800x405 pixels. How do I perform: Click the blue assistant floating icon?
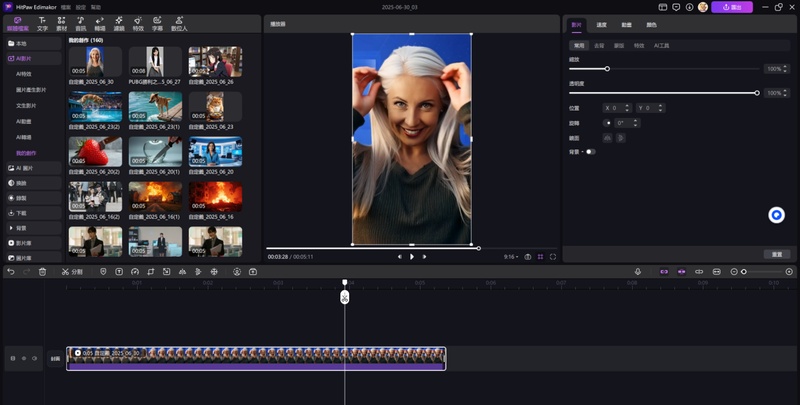click(x=777, y=215)
